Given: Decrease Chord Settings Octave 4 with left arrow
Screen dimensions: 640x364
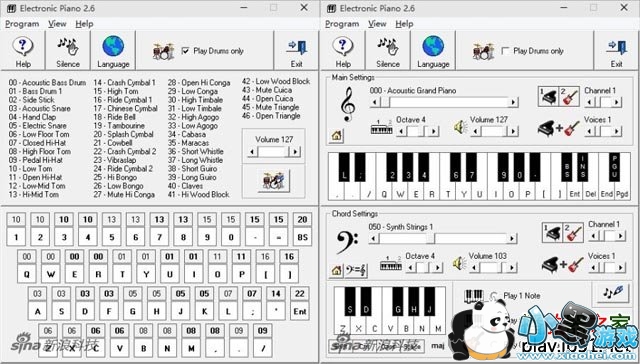Looking at the screenshot, I should 411,267.
